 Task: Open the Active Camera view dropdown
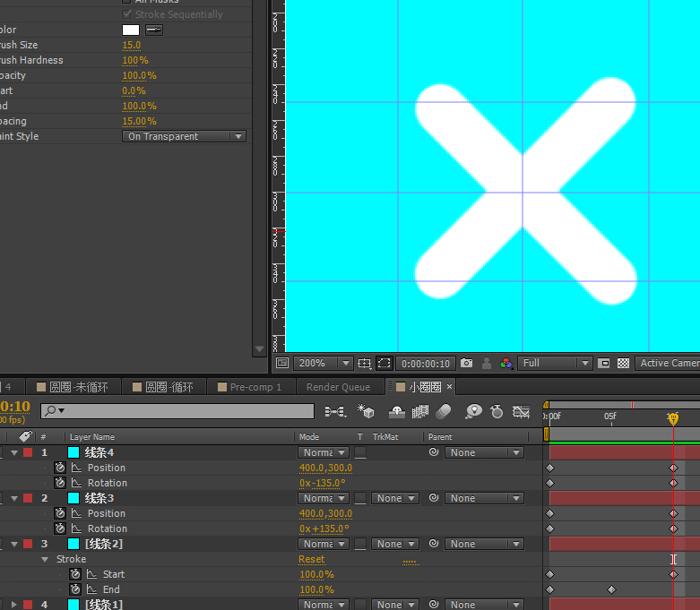pos(668,364)
